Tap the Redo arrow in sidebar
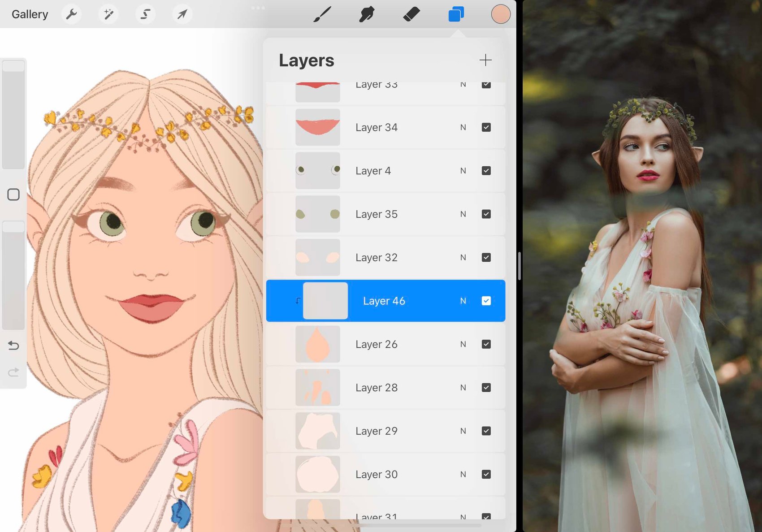The image size is (762, 532). click(x=13, y=372)
